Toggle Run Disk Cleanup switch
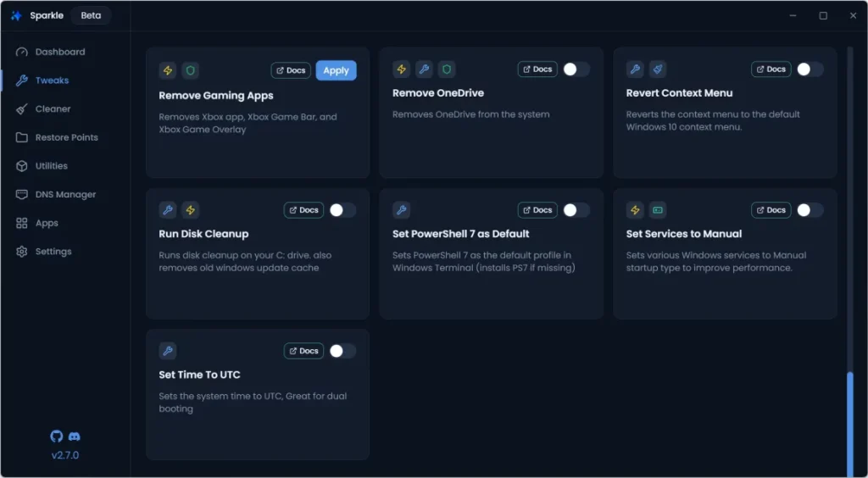 click(342, 210)
